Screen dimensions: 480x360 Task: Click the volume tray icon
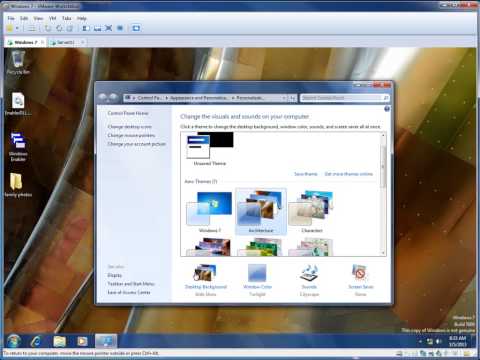439,342
